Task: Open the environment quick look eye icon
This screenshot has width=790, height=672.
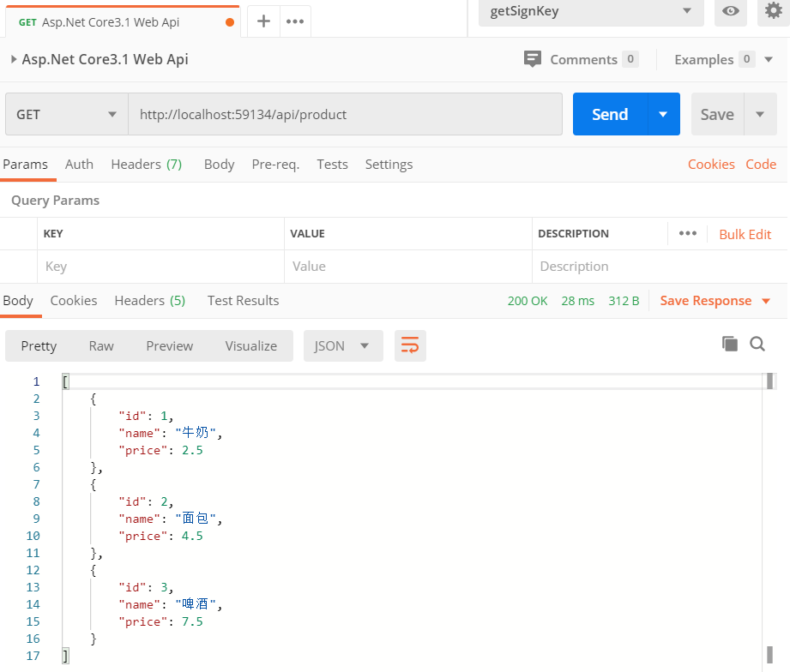Action: click(730, 13)
